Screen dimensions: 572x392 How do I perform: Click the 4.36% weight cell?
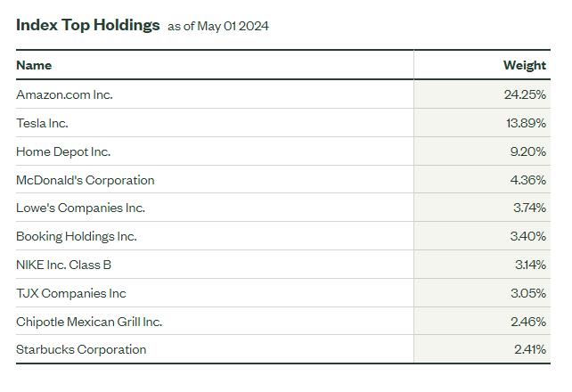527,180
